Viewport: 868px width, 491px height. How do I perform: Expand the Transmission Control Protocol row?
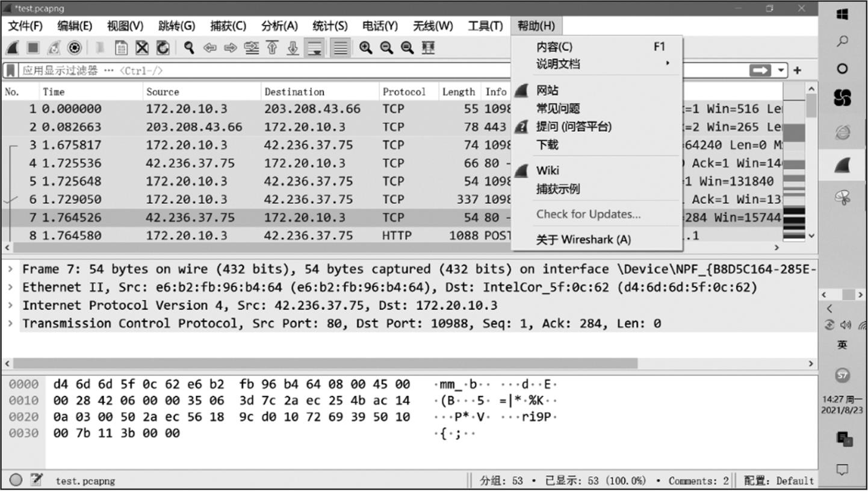pyautogui.click(x=11, y=324)
